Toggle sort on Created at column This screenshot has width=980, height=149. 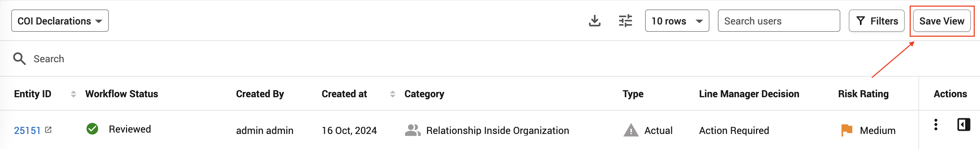pyautogui.click(x=393, y=94)
